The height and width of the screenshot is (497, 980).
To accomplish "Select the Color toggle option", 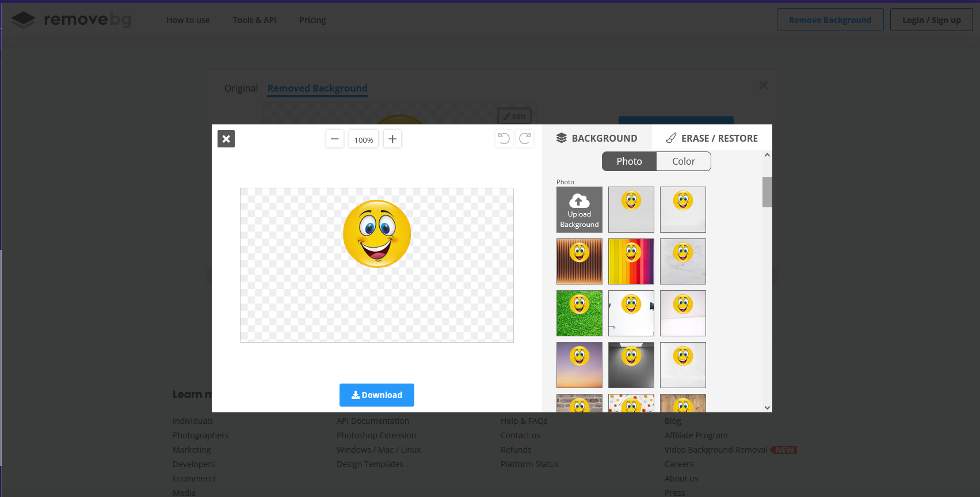I will pos(684,161).
